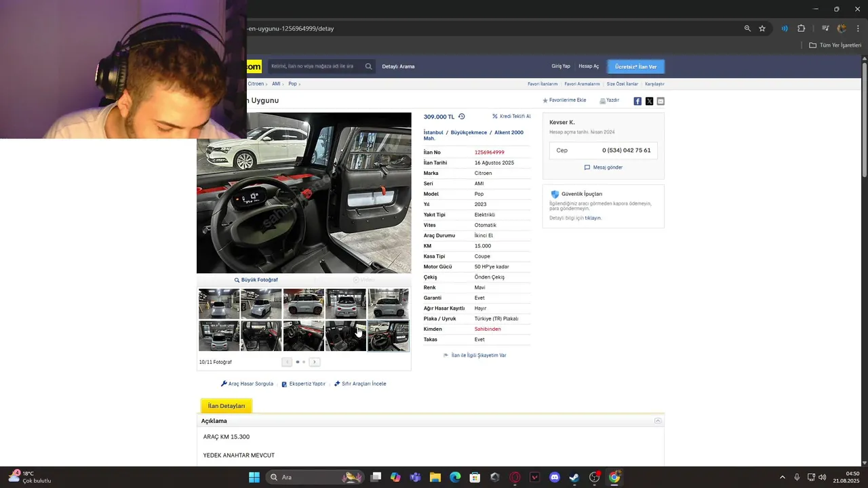Open Size Özel İlanlar

[x=623, y=84]
